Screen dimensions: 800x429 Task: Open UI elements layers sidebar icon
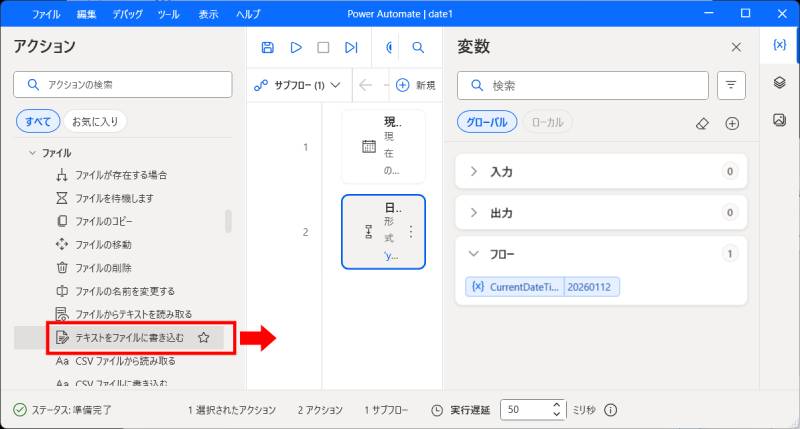click(779, 82)
